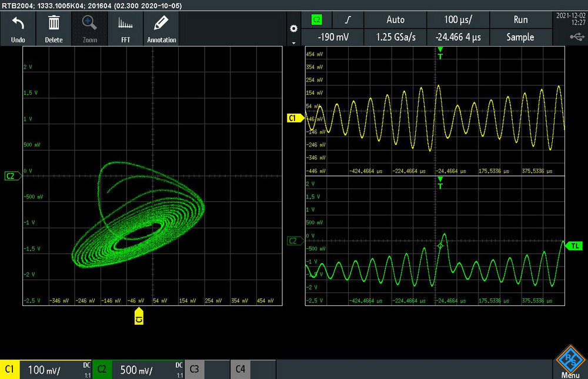Click the yellow C1 marker under XY plot
Image resolution: width=588 pixels, height=379 pixels.
coord(139,316)
